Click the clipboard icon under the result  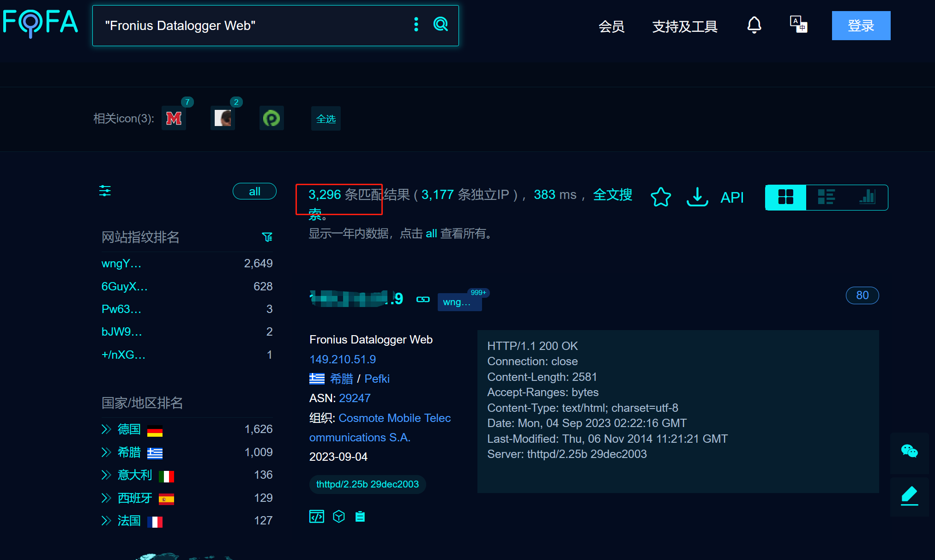[360, 517]
